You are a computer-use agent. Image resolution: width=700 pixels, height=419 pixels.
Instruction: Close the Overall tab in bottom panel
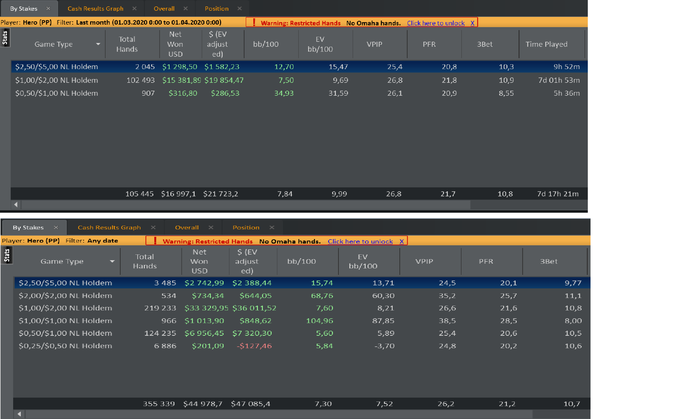[211, 228]
